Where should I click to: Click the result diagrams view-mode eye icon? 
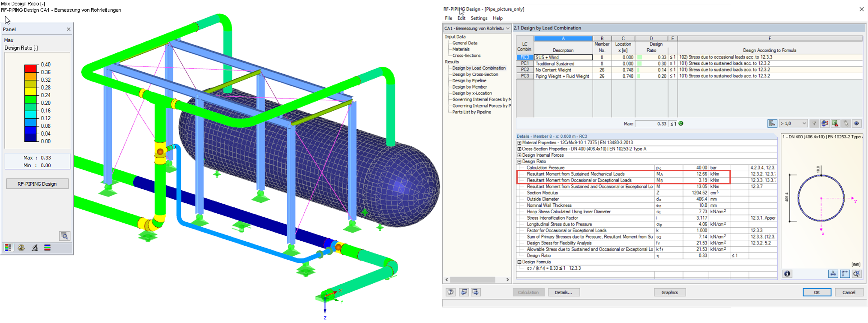pyautogui.click(x=825, y=123)
